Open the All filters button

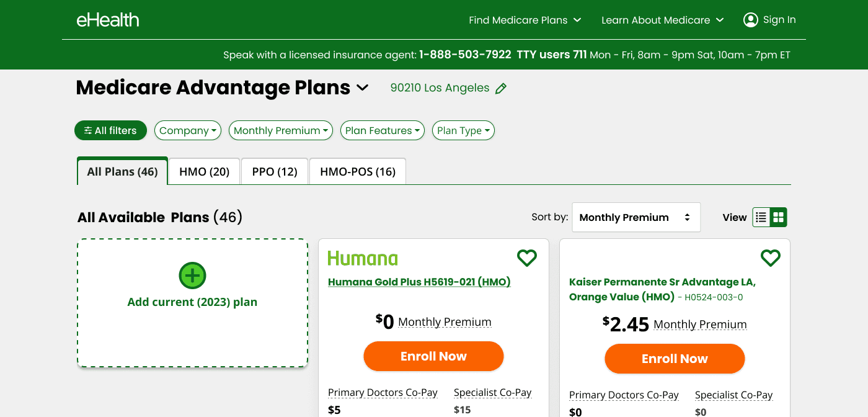click(110, 130)
